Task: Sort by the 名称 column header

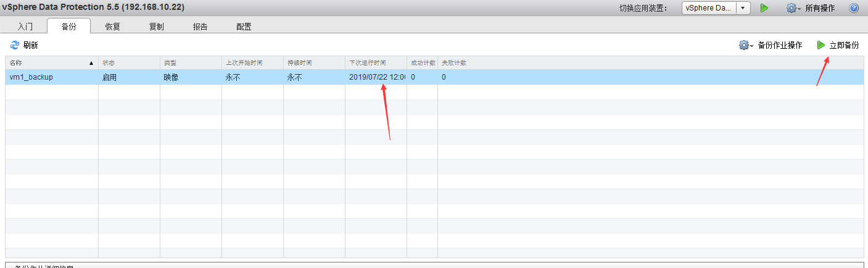Action: pyautogui.click(x=52, y=63)
